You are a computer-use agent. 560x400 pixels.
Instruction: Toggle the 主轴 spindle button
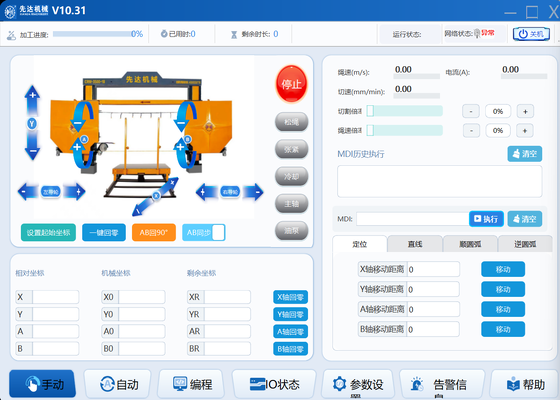pyautogui.click(x=291, y=204)
